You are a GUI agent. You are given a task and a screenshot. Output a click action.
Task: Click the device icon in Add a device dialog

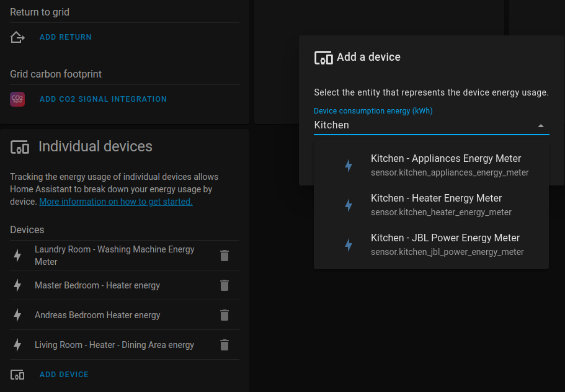(324, 57)
